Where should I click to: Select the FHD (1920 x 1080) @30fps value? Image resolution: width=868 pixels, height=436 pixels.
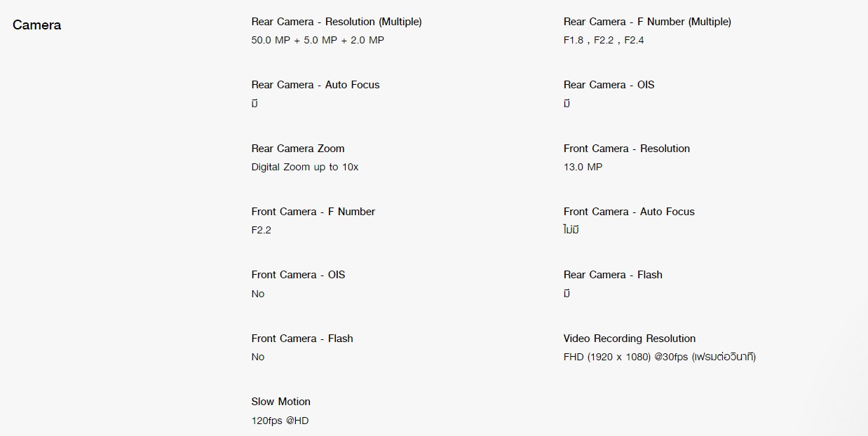tap(626, 357)
